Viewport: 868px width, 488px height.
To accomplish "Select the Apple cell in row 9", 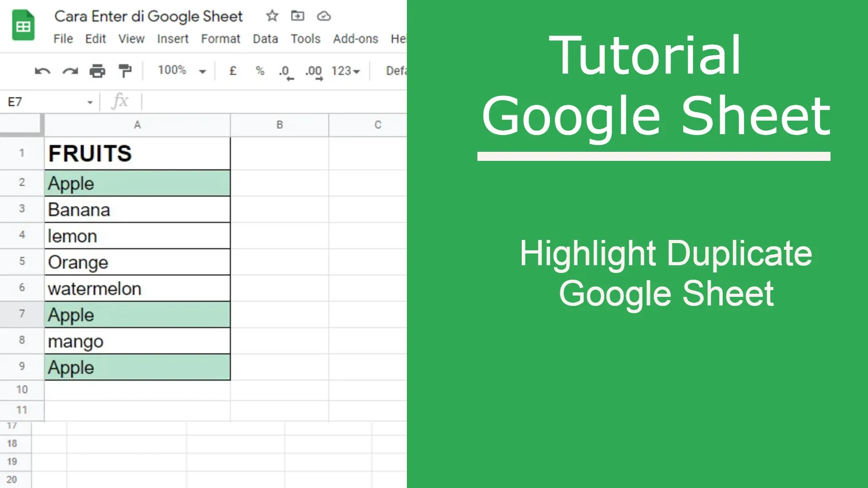I will click(137, 367).
